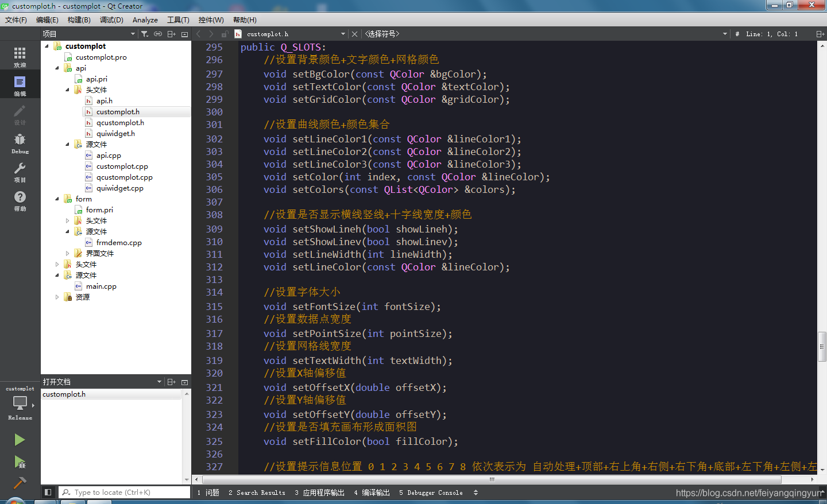The height and width of the screenshot is (504, 827).
Task: Click the editor horizontal scrollbar thumb
Action: click(x=491, y=479)
